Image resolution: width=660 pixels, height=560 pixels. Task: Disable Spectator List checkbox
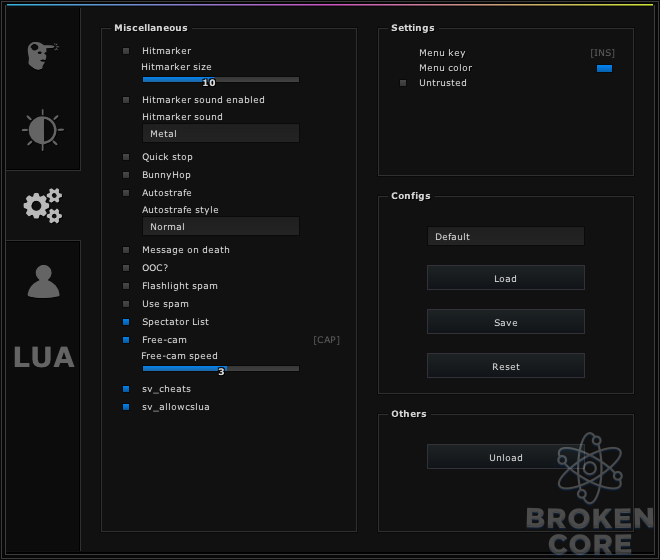point(126,322)
